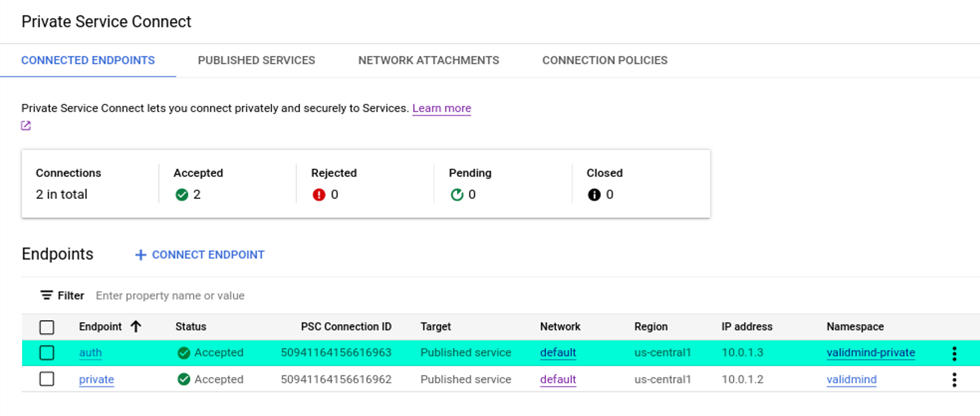Click the circular Pending status icon
This screenshot has width=980, height=416.
[457, 195]
